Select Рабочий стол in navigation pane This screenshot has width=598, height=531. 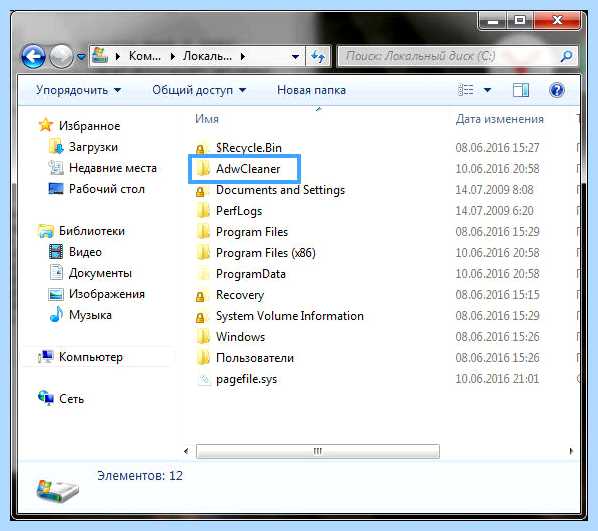(107, 189)
